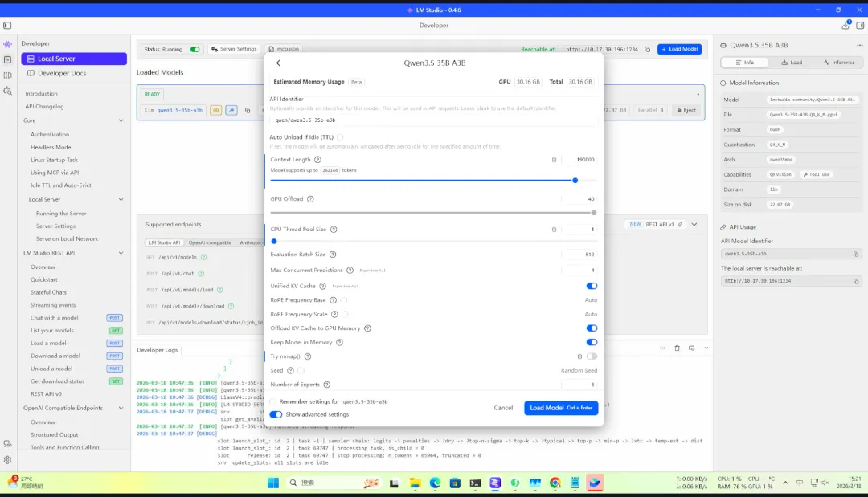Collapse Supported endpoints panel chevron
Image resolution: width=868 pixels, height=497 pixels.
694,225
